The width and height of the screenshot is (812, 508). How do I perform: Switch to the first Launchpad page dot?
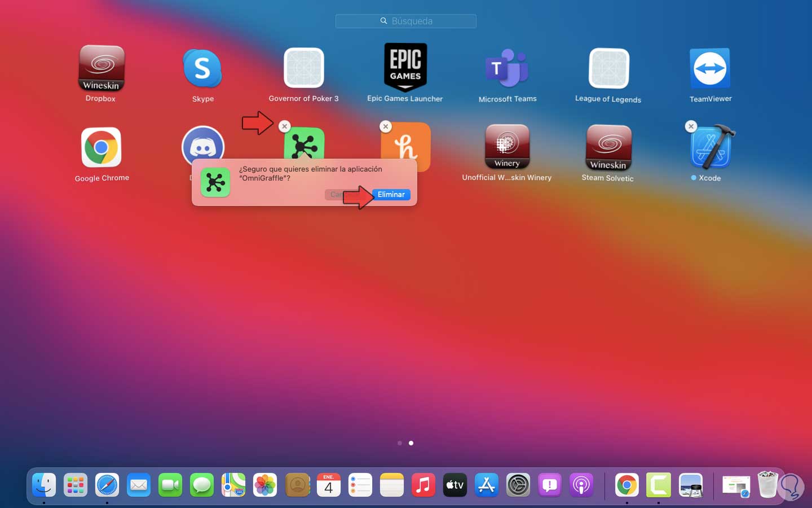pos(400,443)
